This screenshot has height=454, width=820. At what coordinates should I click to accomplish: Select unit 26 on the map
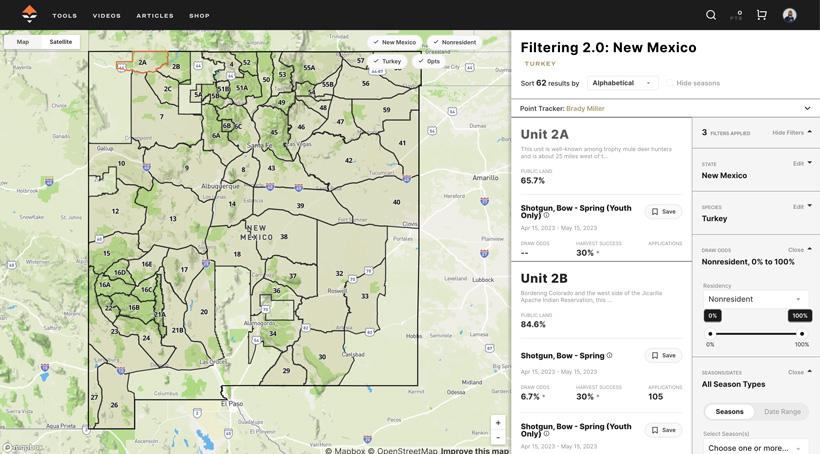pos(114,405)
